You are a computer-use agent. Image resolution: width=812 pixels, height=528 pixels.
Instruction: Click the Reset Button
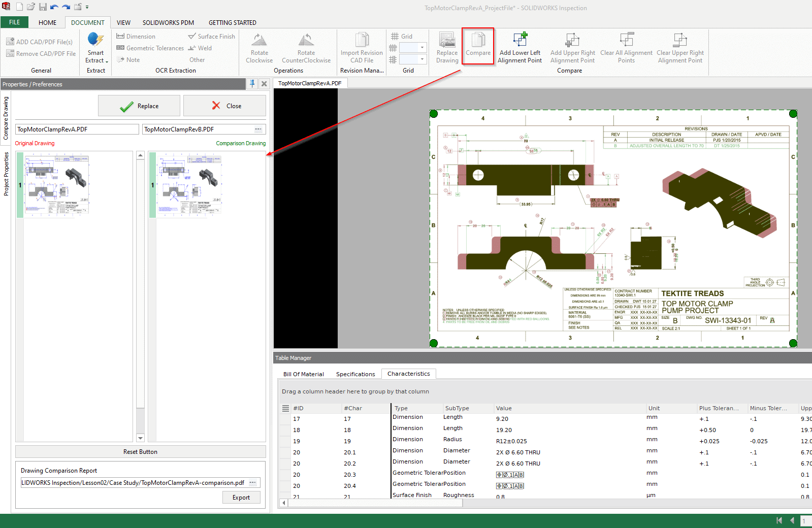click(141, 451)
